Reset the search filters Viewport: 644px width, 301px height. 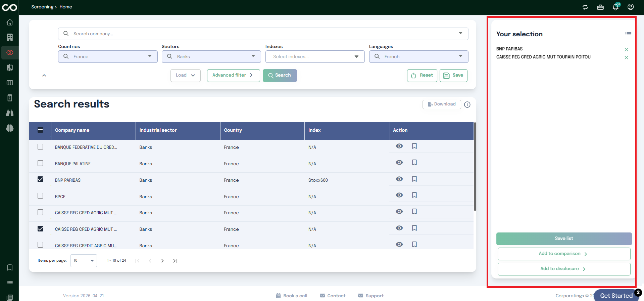[422, 75]
